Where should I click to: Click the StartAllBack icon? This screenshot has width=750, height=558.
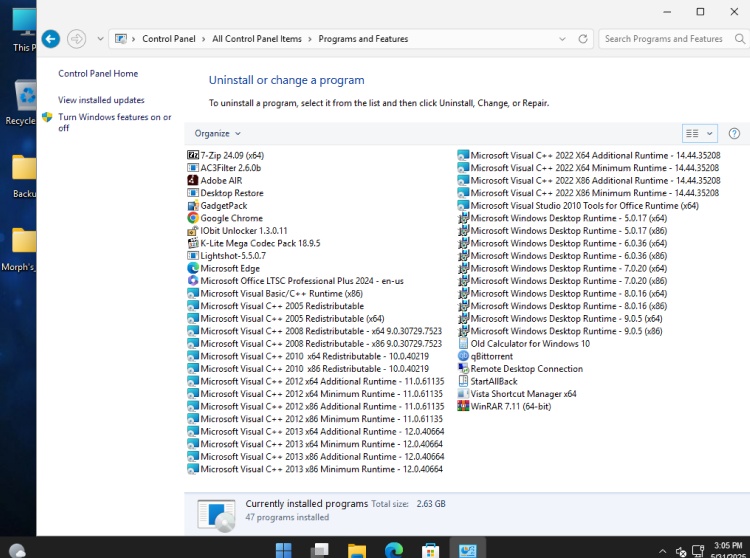click(x=463, y=381)
